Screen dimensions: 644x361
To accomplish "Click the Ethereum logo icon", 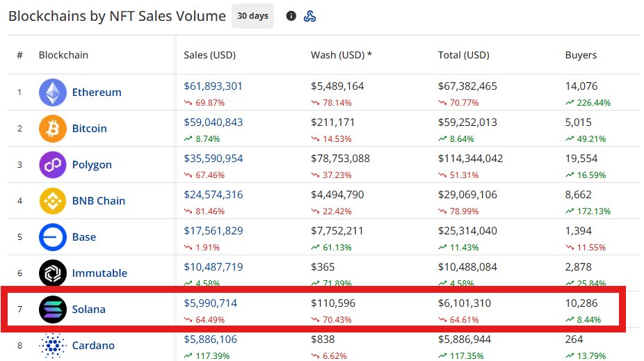I will (x=53, y=93).
